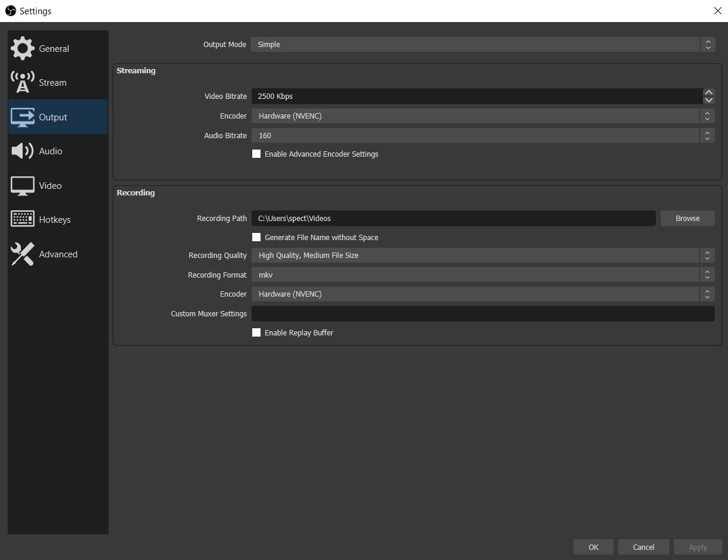Navigate to the Advanced settings page
Viewport: 728px width, 560px height.
tap(58, 254)
